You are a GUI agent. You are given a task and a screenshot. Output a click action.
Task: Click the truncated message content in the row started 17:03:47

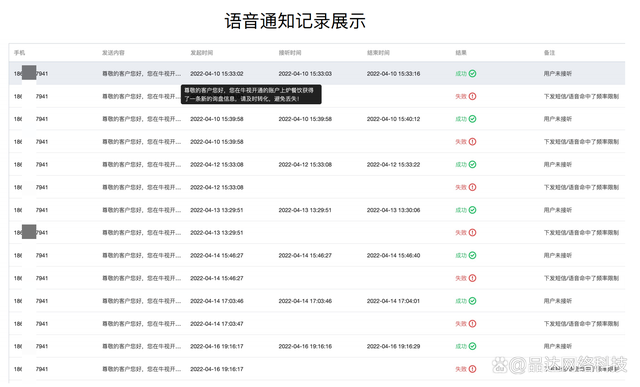[141, 324]
